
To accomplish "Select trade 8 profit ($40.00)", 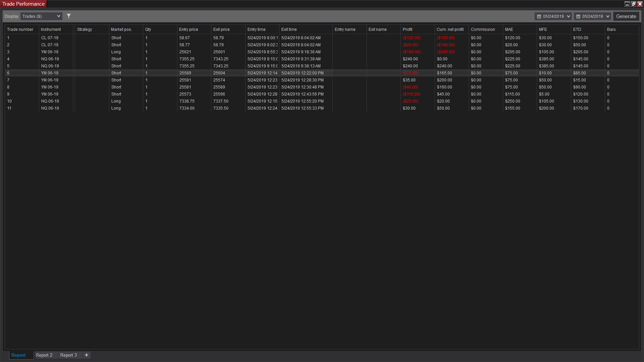I will [x=411, y=87].
